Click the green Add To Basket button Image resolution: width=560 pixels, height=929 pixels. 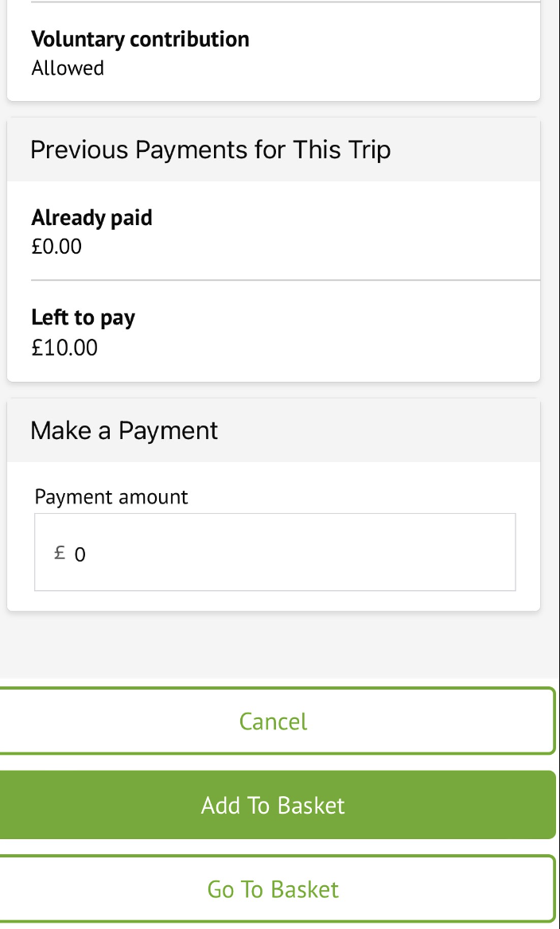pyautogui.click(x=273, y=805)
